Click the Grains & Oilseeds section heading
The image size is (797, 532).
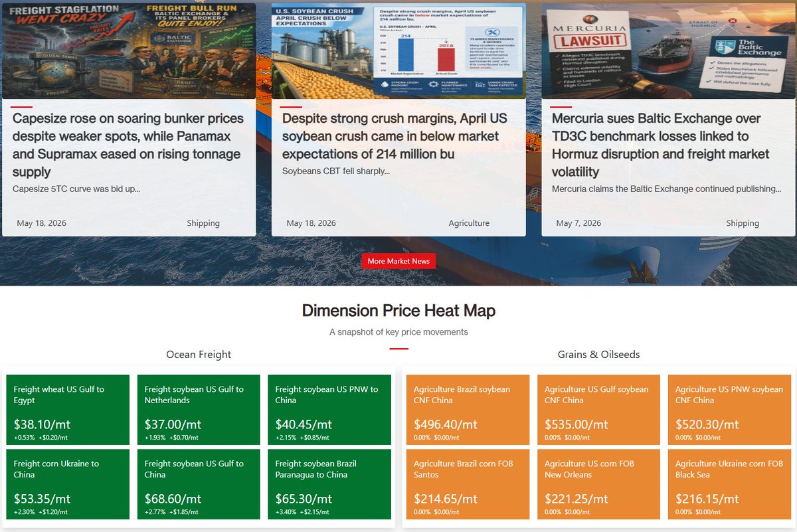598,355
